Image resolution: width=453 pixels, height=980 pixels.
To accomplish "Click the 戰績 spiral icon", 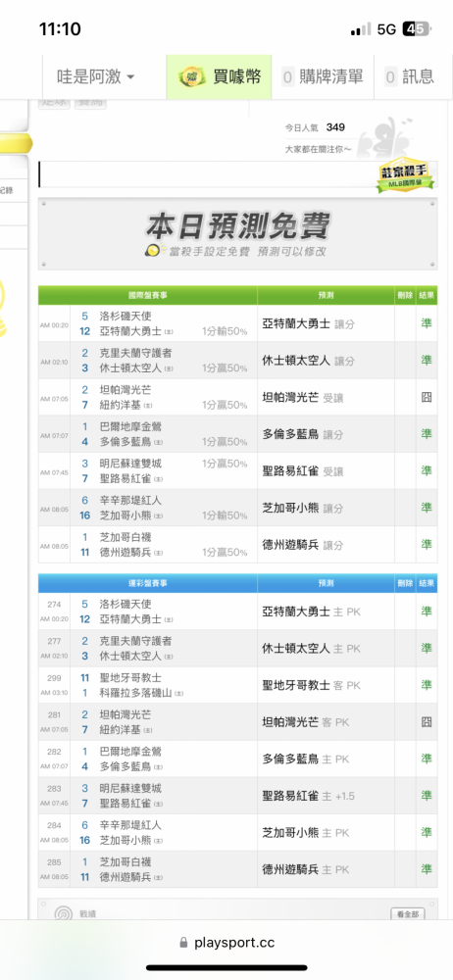I will (64, 913).
